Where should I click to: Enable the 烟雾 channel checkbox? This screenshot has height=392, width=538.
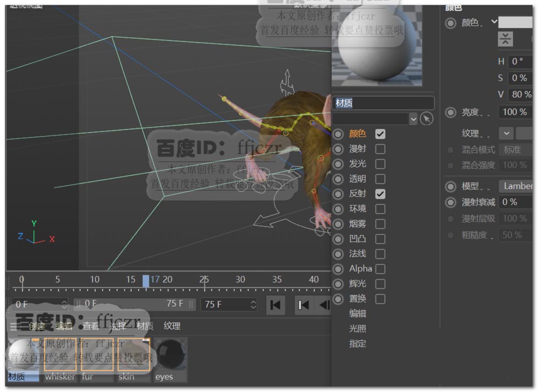[x=380, y=224]
